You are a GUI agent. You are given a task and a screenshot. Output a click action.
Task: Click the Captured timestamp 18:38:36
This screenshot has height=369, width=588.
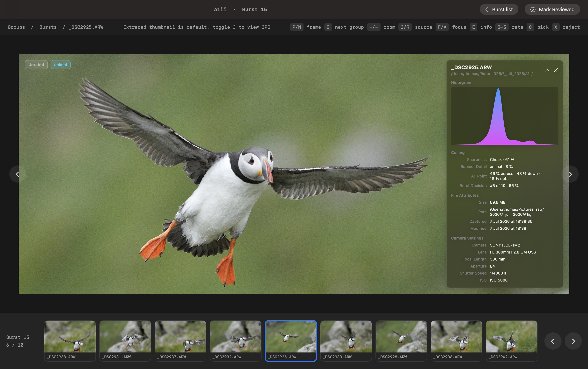[511, 222]
